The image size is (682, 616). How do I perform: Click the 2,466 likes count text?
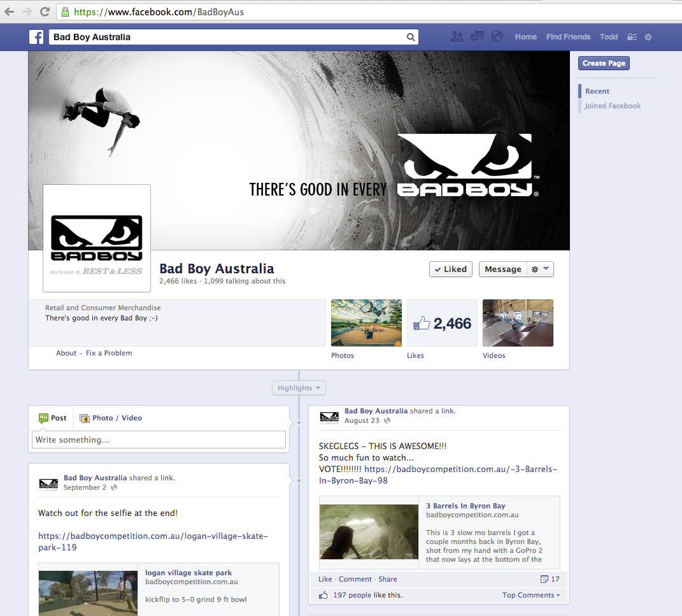pyautogui.click(x=178, y=281)
